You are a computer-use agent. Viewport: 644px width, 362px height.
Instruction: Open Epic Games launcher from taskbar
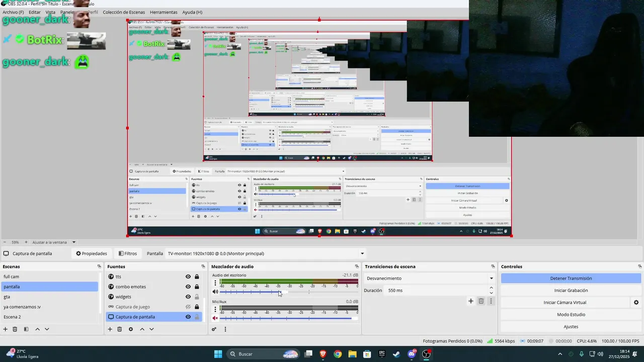coord(382,354)
